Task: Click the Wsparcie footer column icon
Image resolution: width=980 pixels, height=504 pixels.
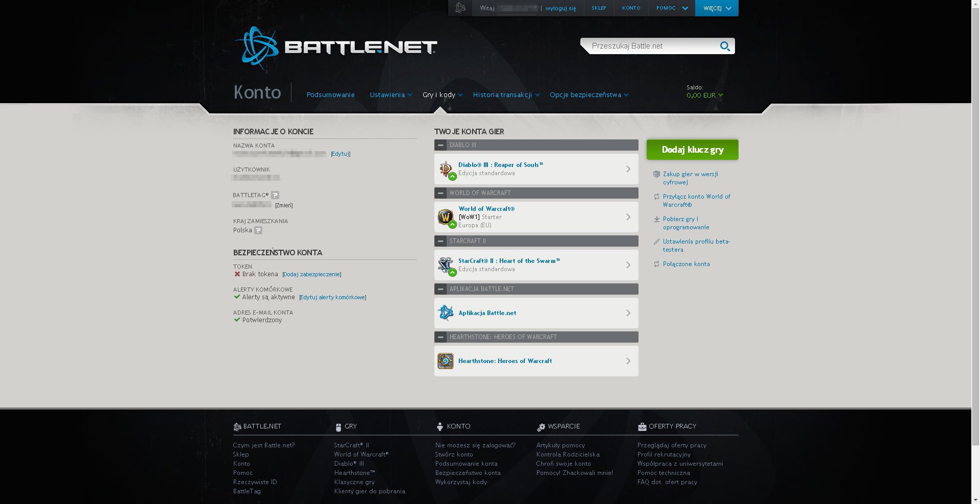Action: point(541,427)
